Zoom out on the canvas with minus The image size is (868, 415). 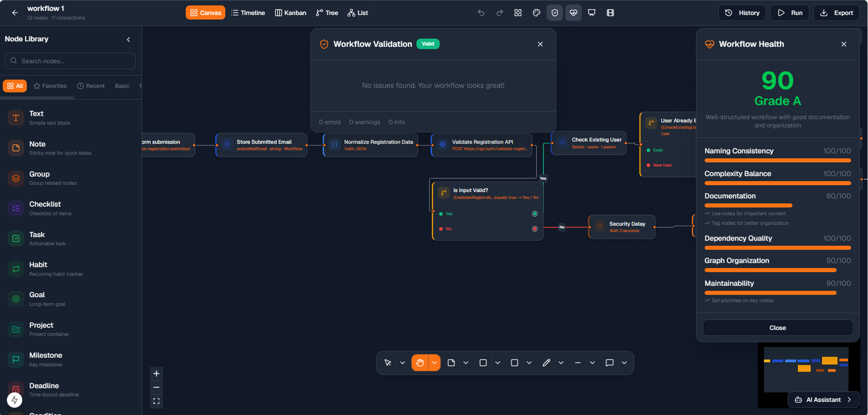(156, 387)
